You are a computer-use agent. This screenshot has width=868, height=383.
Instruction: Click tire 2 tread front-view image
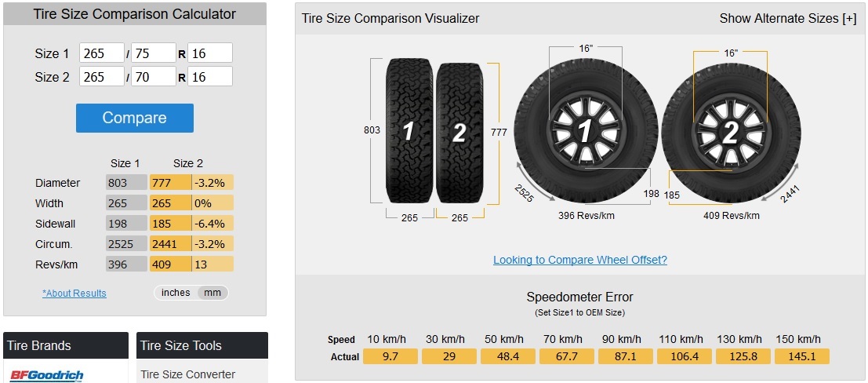tap(459, 133)
